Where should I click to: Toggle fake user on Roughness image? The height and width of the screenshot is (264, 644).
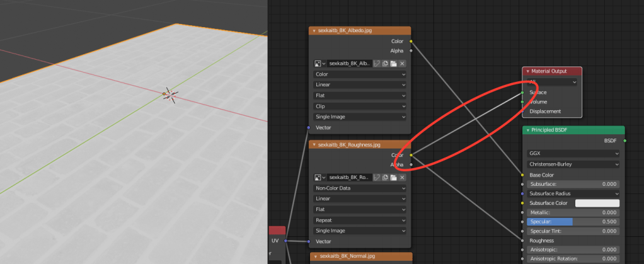(x=377, y=178)
